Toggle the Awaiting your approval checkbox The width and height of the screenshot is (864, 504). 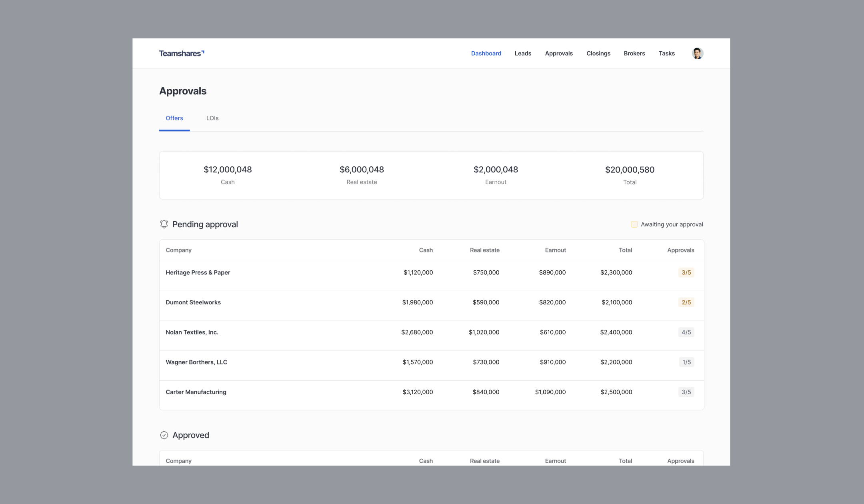634,224
